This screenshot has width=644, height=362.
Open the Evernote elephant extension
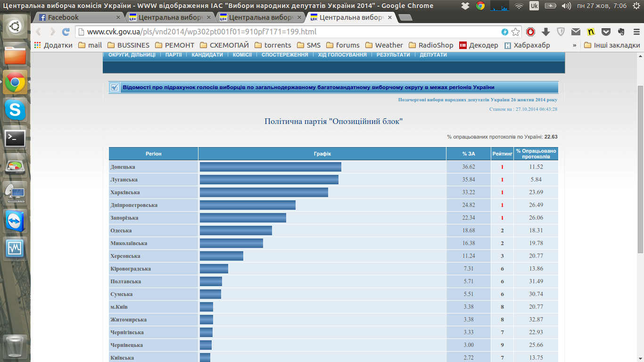pos(621,32)
